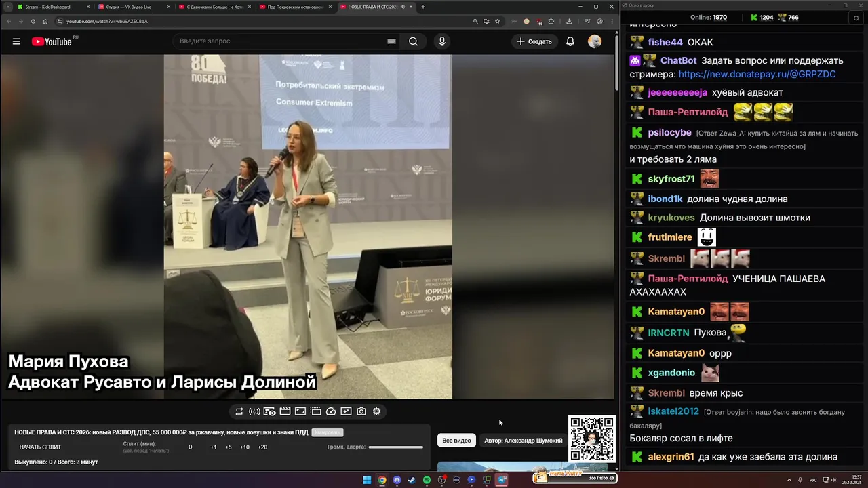Select the Автор: Александр Шумский chip
The width and height of the screenshot is (868, 488).
click(524, 441)
